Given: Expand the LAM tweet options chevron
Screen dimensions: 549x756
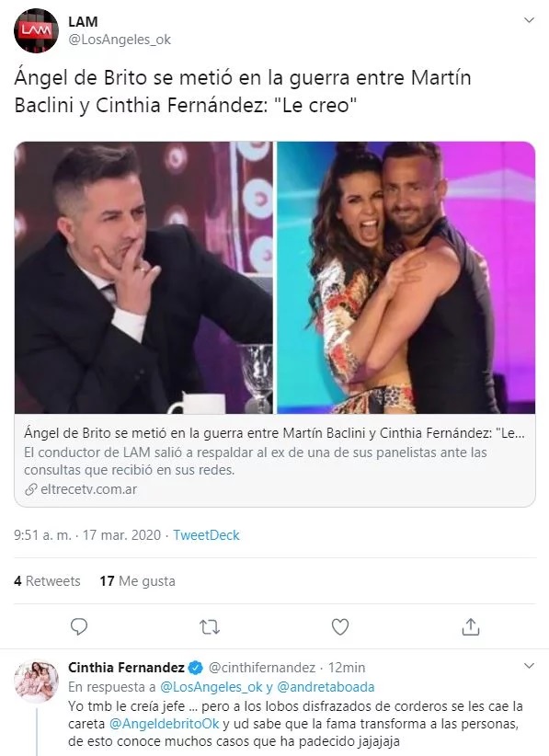Looking at the screenshot, I should coord(530,20).
